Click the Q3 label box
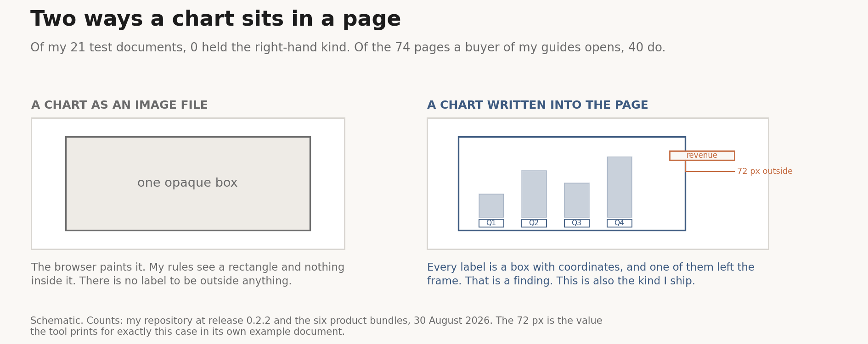Screen dimensions: 868x344 click(x=576, y=223)
